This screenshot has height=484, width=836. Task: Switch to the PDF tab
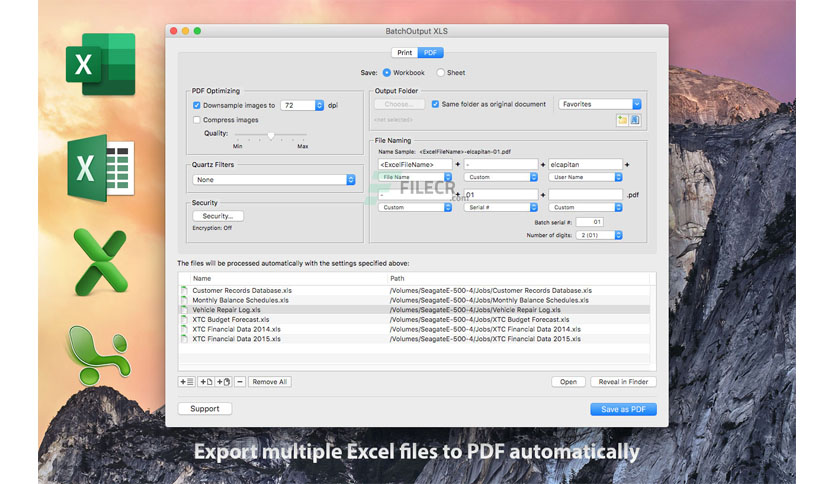[430, 53]
